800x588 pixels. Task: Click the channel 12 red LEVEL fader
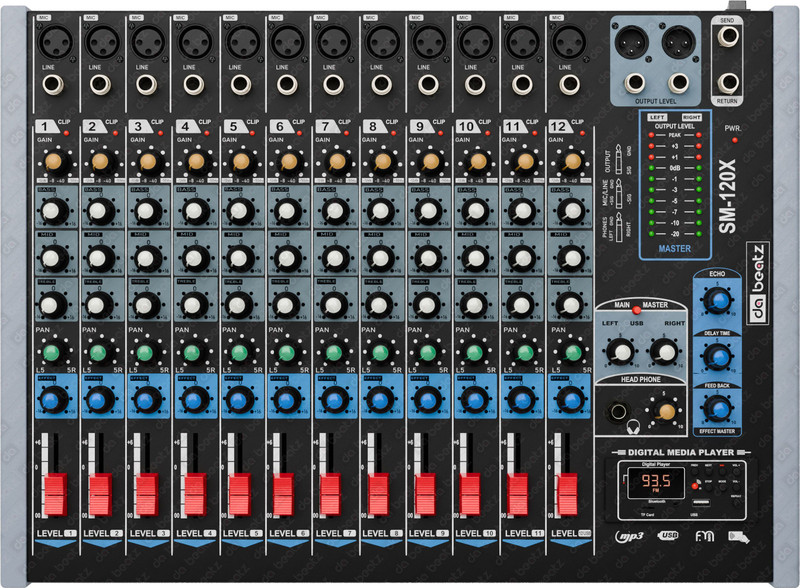(x=567, y=495)
